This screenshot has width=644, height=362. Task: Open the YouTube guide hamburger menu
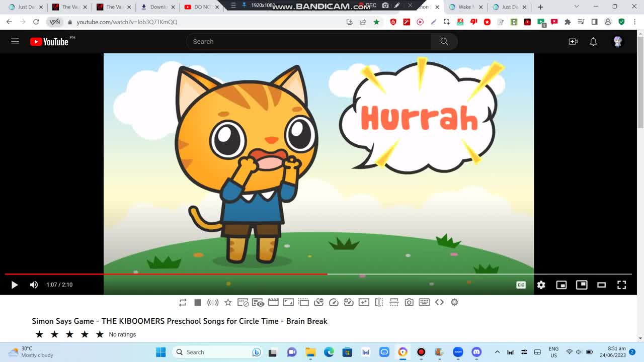click(15, 41)
